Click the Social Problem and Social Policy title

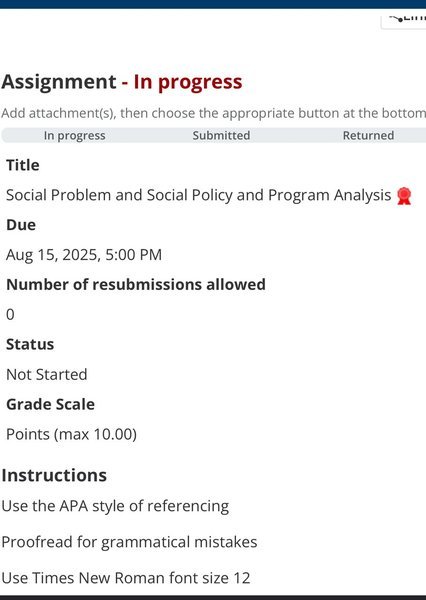click(x=199, y=195)
